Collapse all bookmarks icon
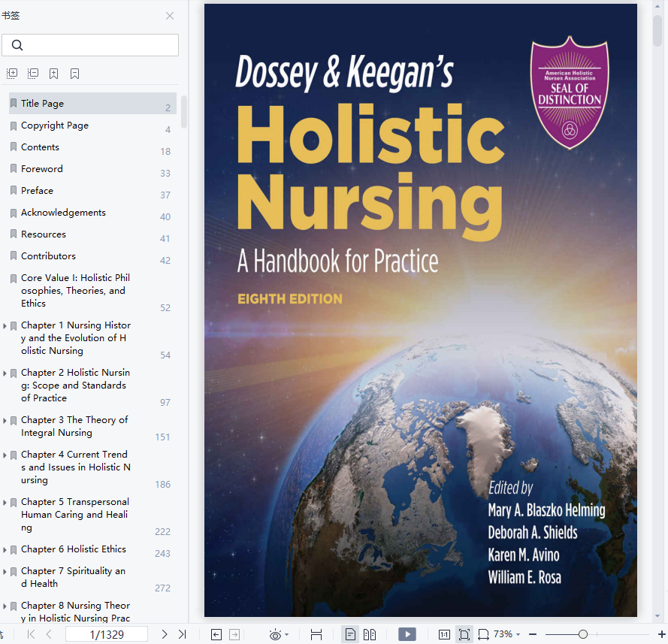The width and height of the screenshot is (668, 644). (x=33, y=74)
